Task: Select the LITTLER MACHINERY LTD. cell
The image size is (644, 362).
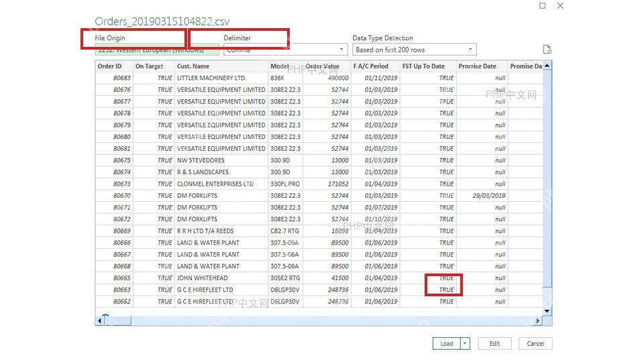Action: click(221, 78)
